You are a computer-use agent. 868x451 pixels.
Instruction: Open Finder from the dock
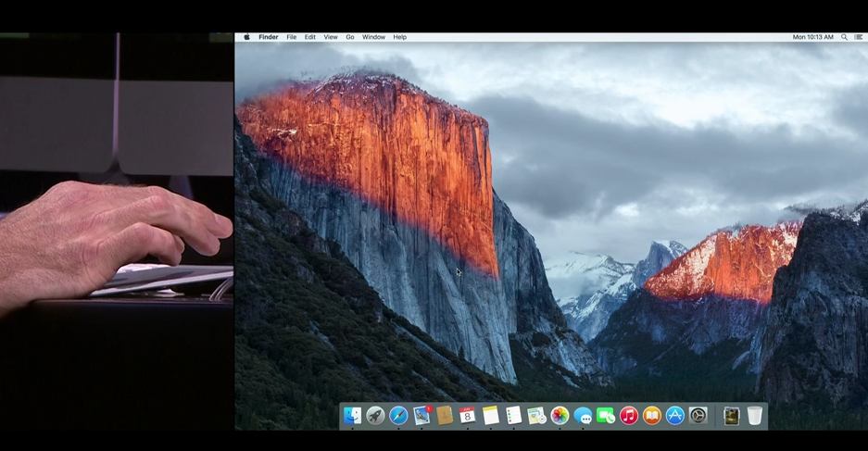coord(352,416)
